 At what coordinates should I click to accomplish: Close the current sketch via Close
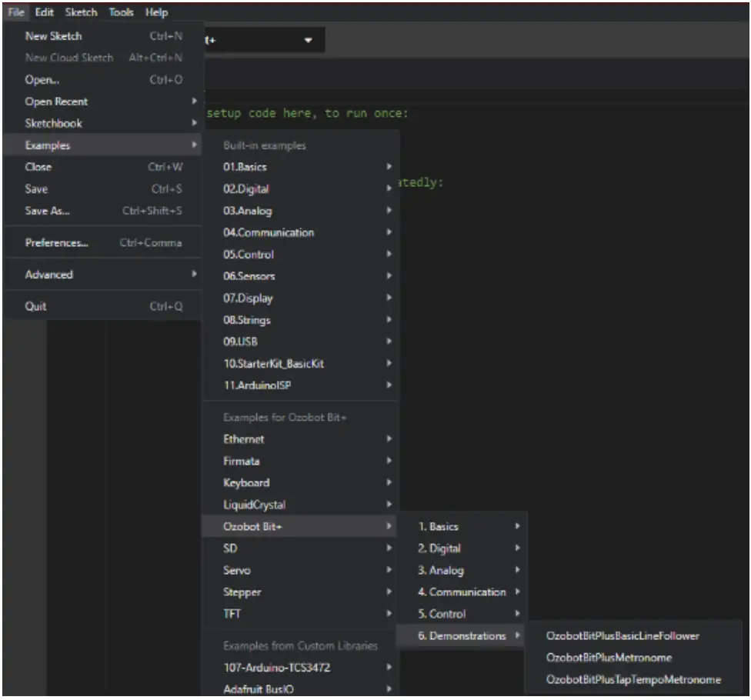pyautogui.click(x=103, y=167)
